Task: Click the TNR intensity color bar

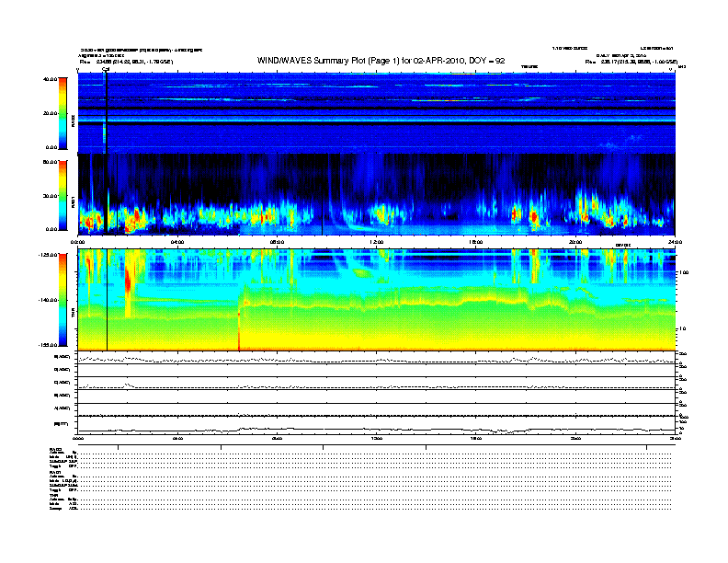Action: click(63, 300)
